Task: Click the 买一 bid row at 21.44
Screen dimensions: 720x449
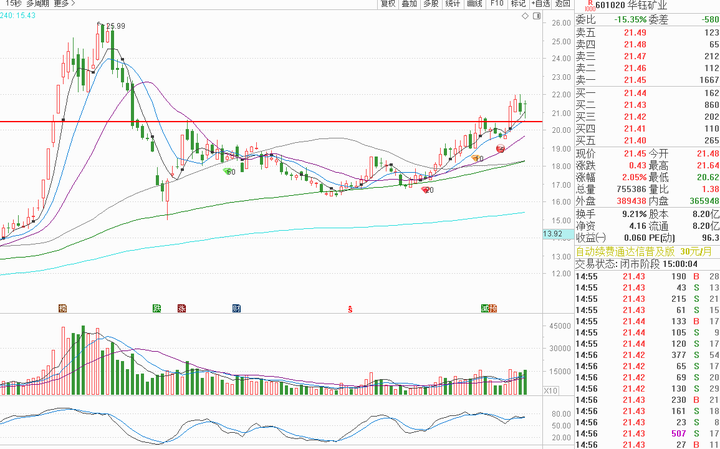Action: pyautogui.click(x=647, y=93)
